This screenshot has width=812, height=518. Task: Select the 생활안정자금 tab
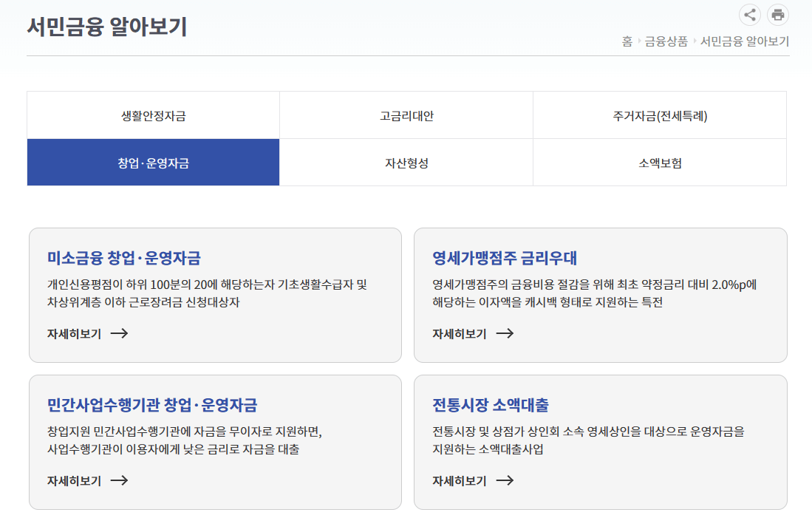[x=152, y=115]
